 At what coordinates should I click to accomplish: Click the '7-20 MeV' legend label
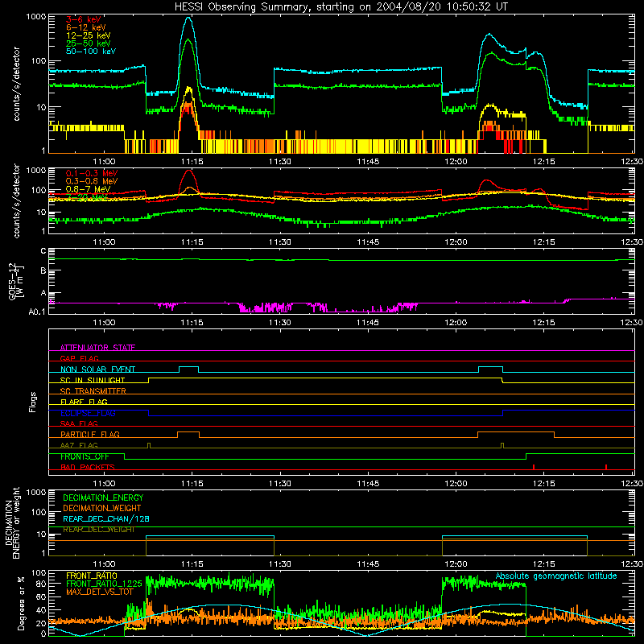pos(87,197)
